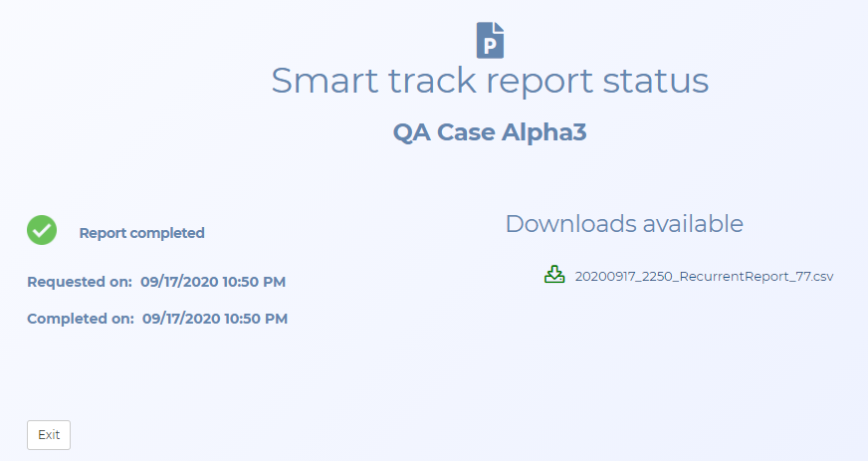
Task: Click the green download tray icon
Action: pyautogui.click(x=554, y=275)
